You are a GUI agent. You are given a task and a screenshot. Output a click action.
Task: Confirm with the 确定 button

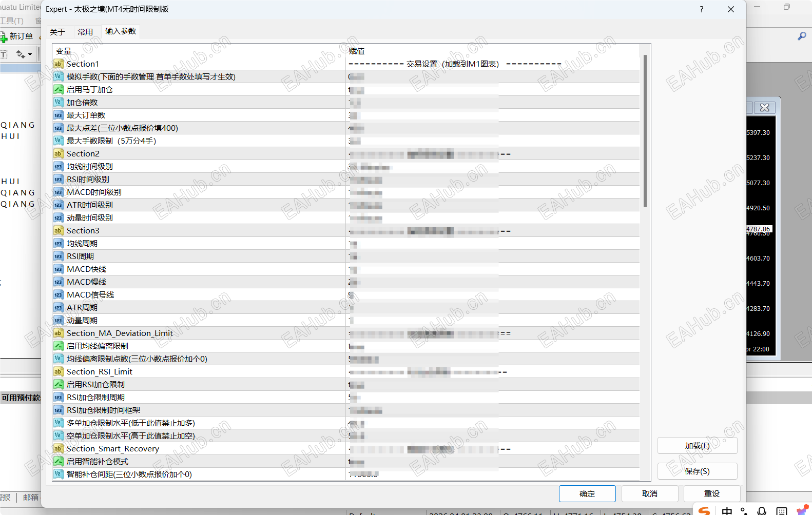pos(587,493)
